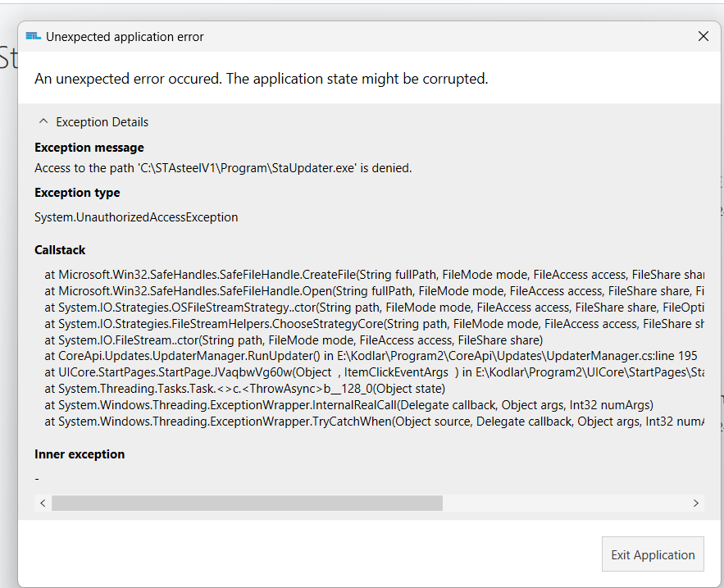
Task: Collapse the Exception Details chevron
Action: point(43,122)
